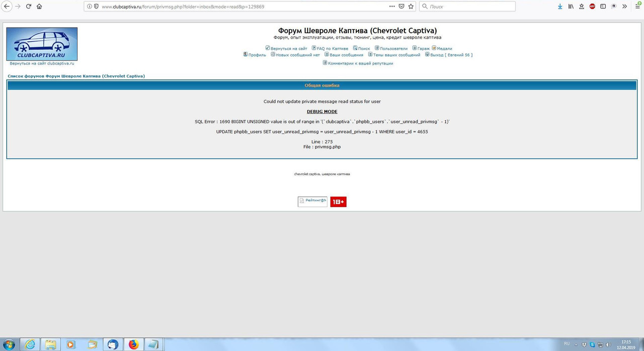Click 'Could not update private message read status' text
644x351 pixels.
[x=322, y=102]
